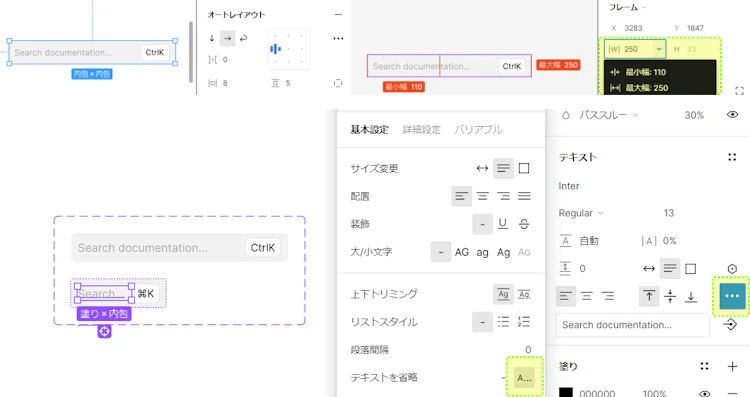Choose auto height in the サイズ変更 row
Screen dimensions: 750x397
503,168
